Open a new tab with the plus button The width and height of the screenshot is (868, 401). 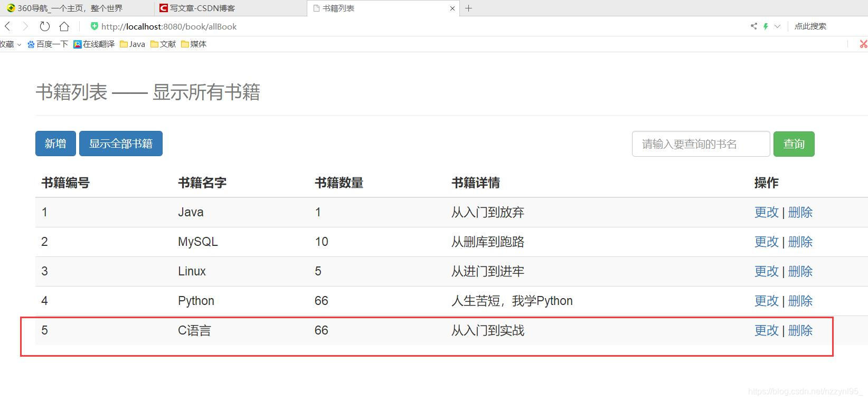click(x=468, y=8)
